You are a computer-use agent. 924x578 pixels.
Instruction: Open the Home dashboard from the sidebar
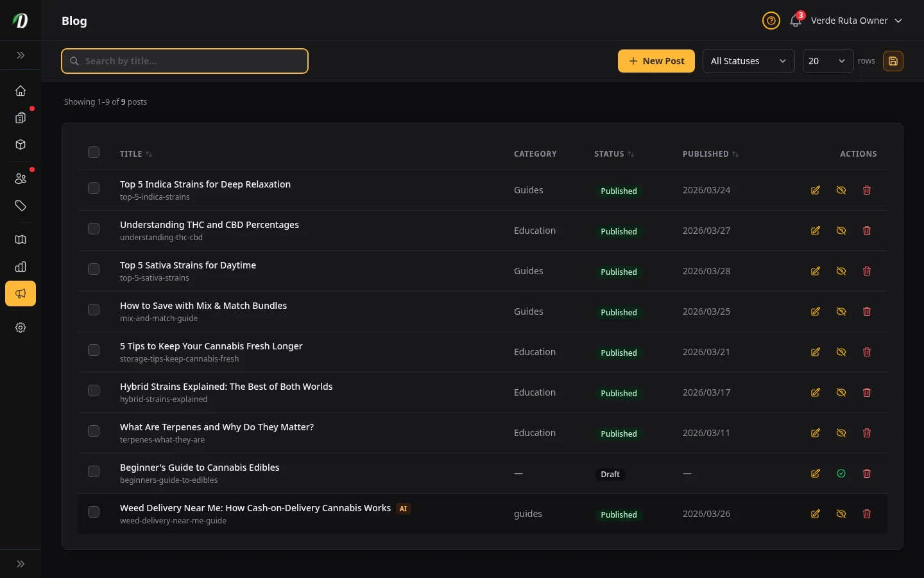(x=21, y=91)
